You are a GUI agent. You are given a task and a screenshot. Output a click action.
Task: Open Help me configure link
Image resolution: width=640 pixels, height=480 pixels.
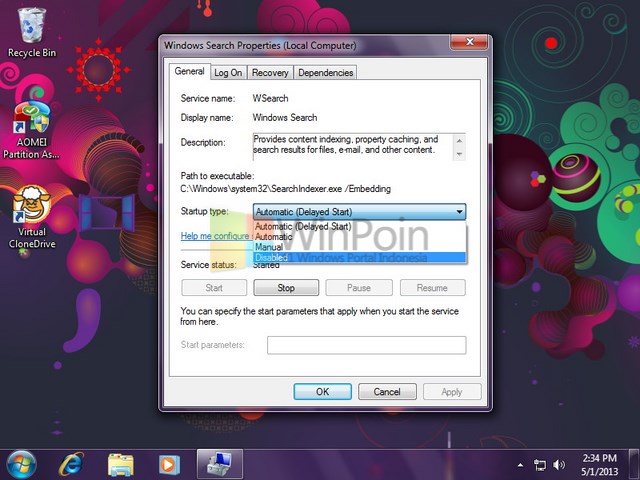[x=215, y=236]
